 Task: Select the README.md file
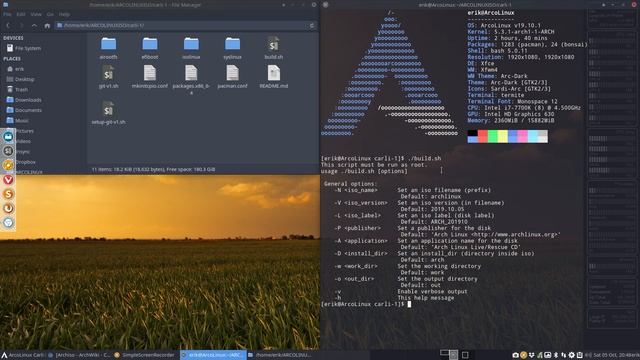[x=273, y=77]
